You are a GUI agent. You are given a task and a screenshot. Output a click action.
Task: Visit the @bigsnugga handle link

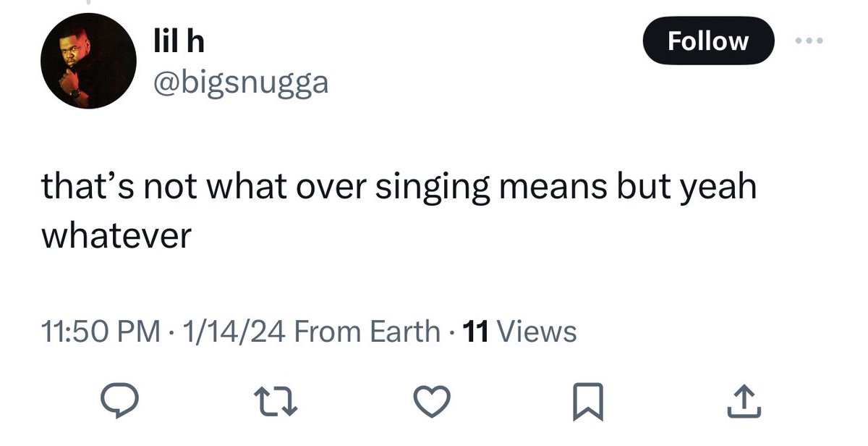click(x=240, y=83)
